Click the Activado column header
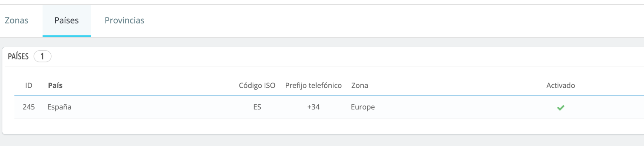This screenshot has width=644, height=146. pos(560,86)
